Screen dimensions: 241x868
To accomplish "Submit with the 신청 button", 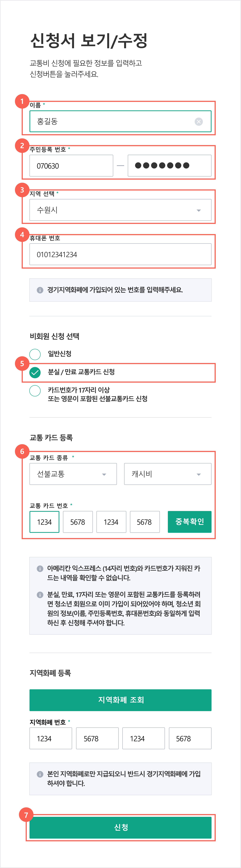I will coord(120,828).
